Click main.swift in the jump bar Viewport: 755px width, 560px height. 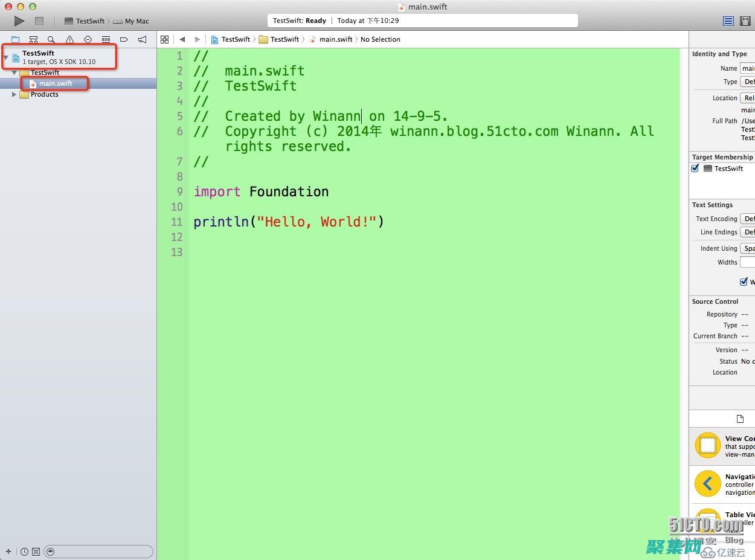click(335, 39)
